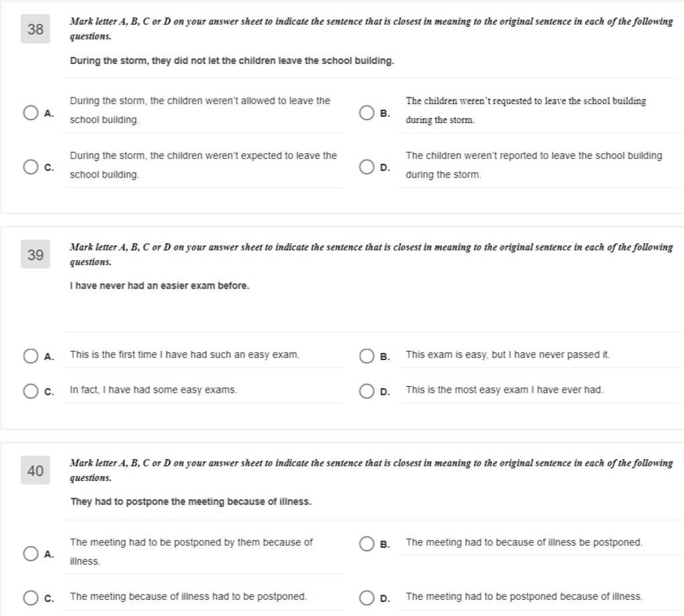Screen dimensions: 684x616
Task: Pick option D radio for question 40
Action: [x=367, y=598]
